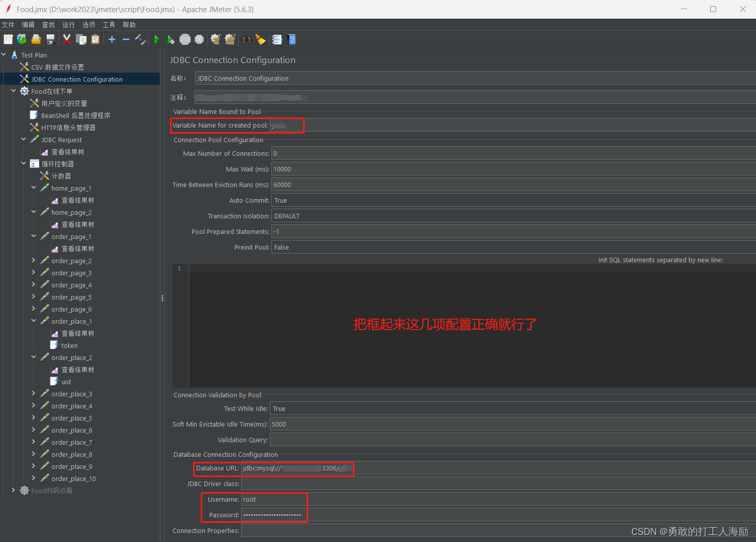Collapse the JDBC Request node

(x=24, y=139)
